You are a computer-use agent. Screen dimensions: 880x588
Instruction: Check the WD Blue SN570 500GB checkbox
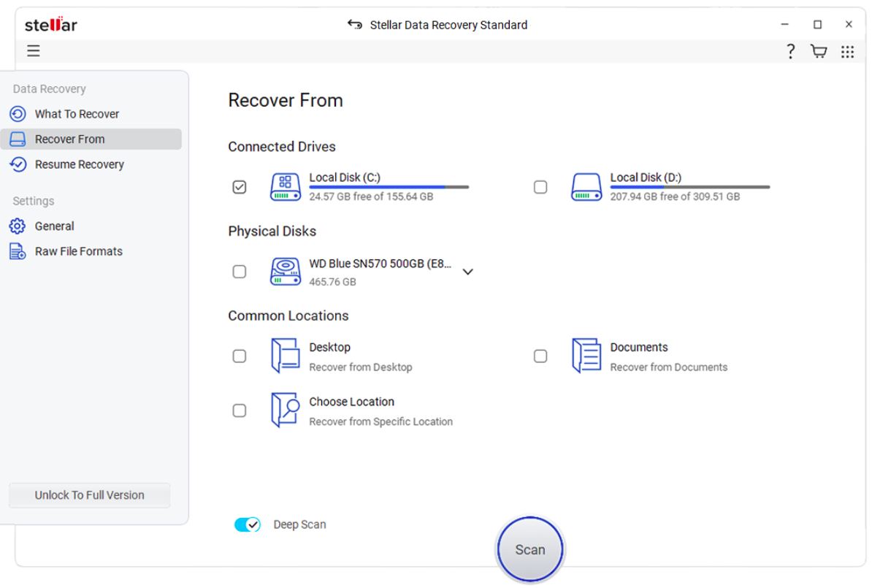point(239,272)
